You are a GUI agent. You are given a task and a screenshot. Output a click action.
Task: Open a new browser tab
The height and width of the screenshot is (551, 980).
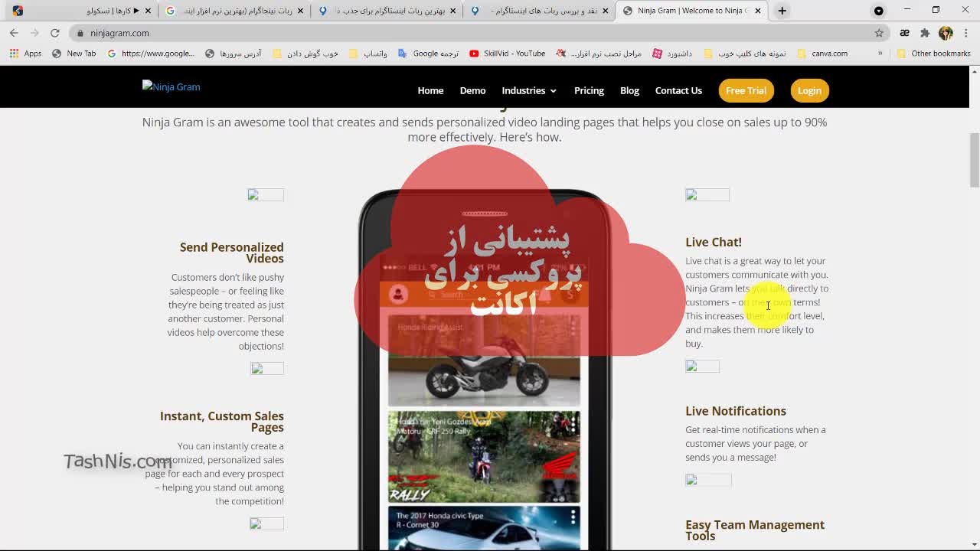(782, 11)
